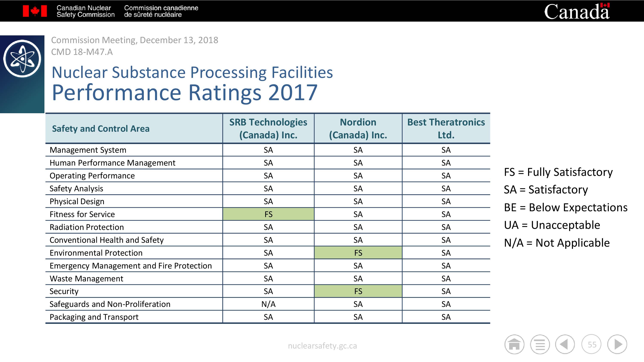The height and width of the screenshot is (362, 644).
Task: Select the Waste Management row label
Action: coord(86,279)
